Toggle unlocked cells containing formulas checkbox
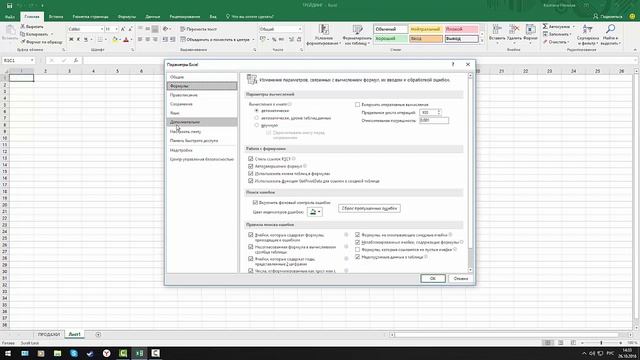 click(x=358, y=242)
